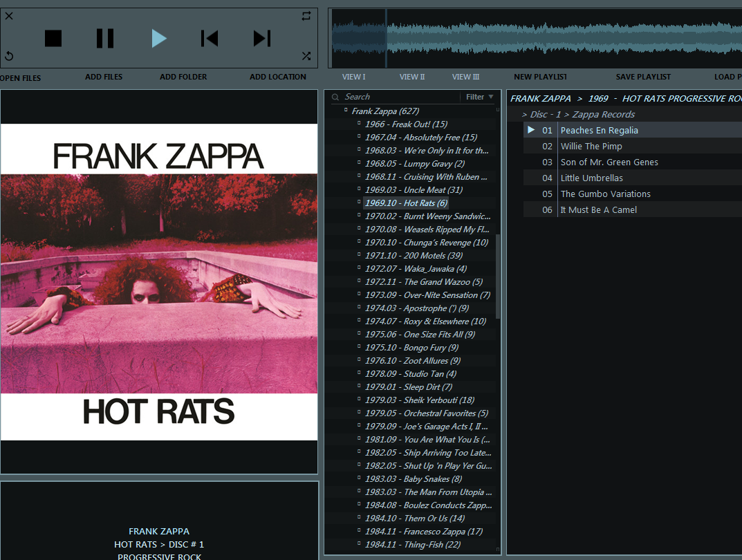Click Disc - 1 > Zappa Records header

pos(578,115)
